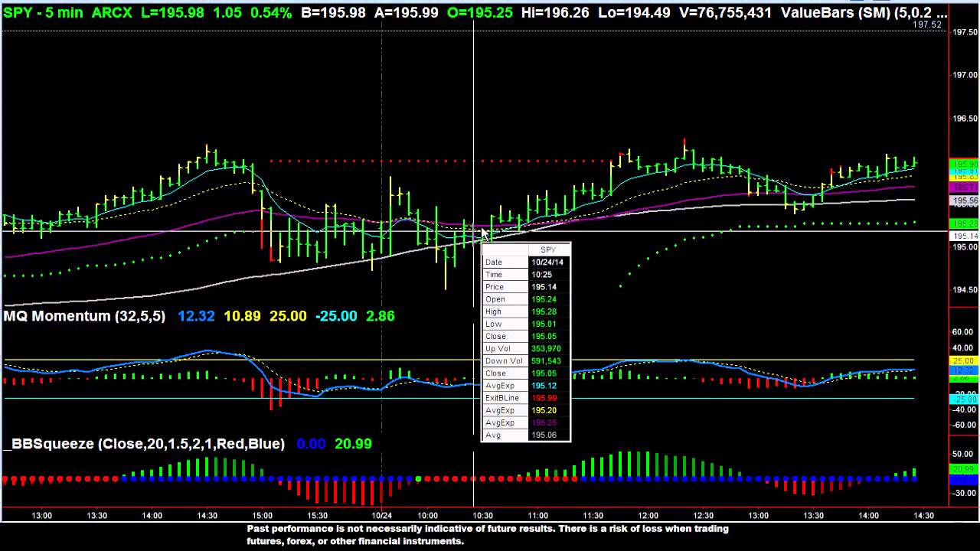The height and width of the screenshot is (551, 980).
Task: Click yellow 25.00 value beside MQ Momentum label
Action: [288, 315]
